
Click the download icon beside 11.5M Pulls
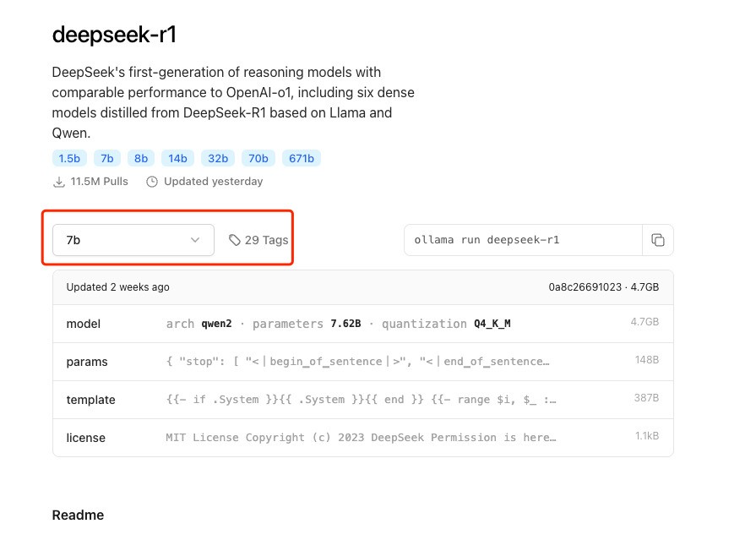(x=59, y=182)
